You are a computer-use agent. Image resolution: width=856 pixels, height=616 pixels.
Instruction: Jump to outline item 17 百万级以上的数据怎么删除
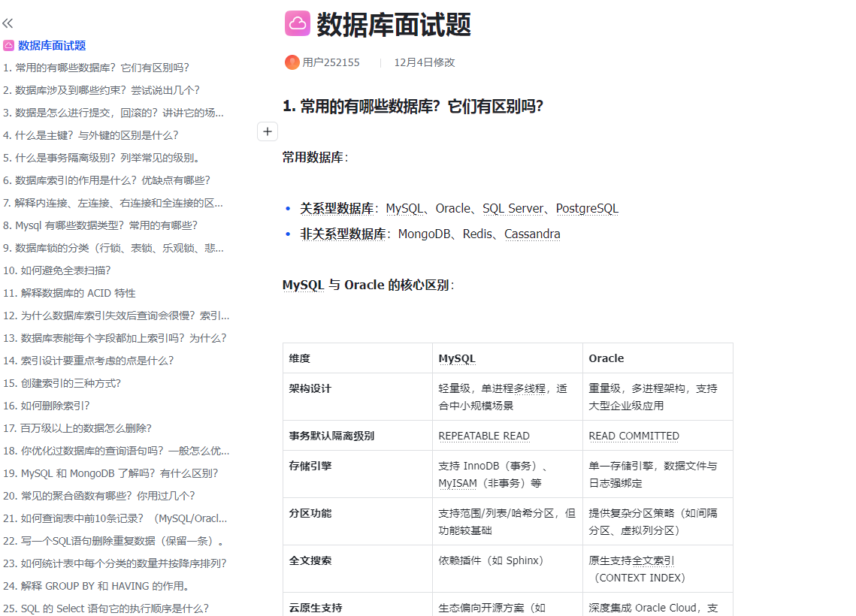point(77,428)
